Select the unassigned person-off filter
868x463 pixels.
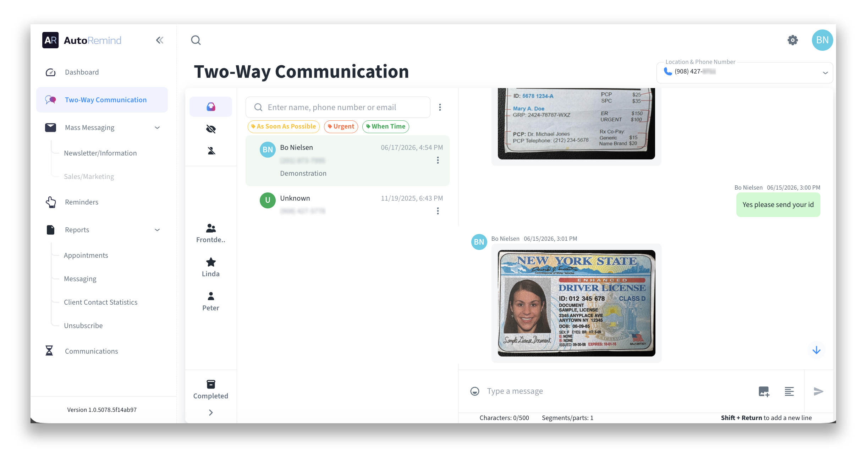coord(211,151)
